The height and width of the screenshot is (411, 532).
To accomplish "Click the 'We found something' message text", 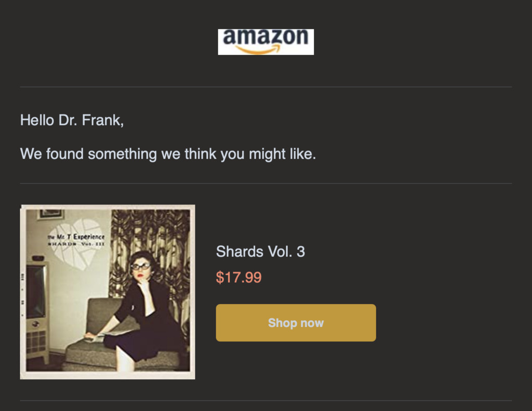I will click(x=168, y=154).
